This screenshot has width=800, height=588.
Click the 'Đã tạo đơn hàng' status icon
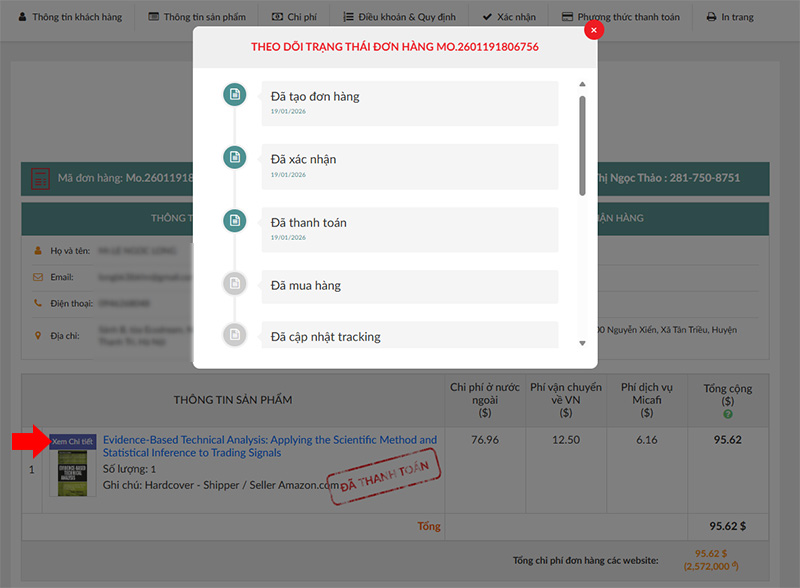234,95
